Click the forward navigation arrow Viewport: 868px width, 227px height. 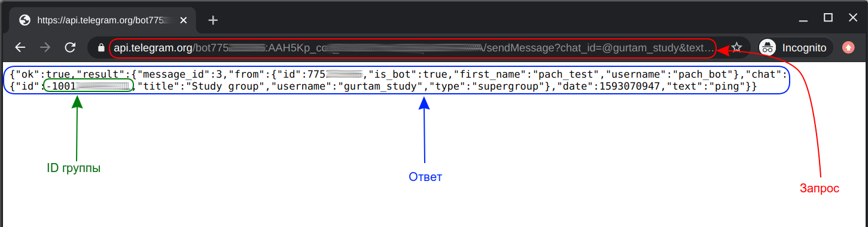pos(45,47)
